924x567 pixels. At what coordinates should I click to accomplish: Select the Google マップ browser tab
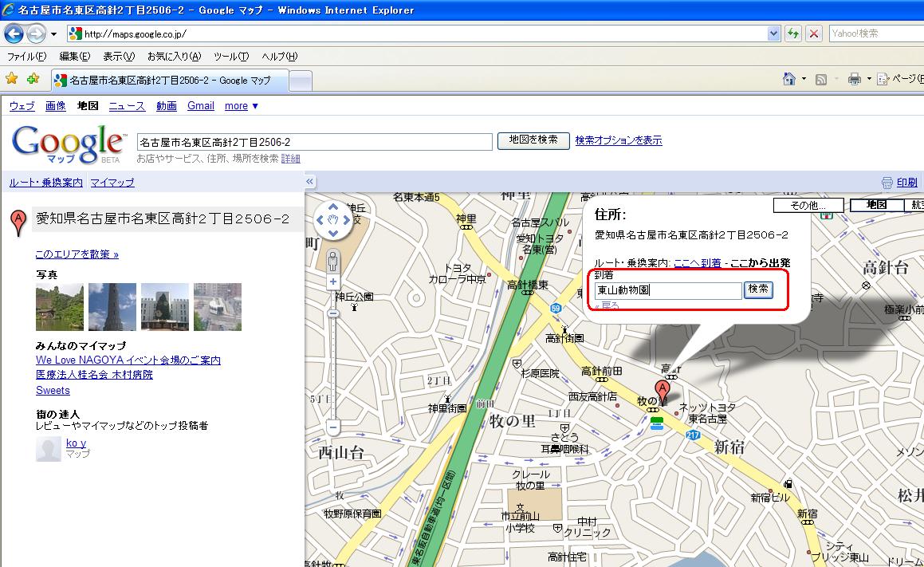click(170, 81)
